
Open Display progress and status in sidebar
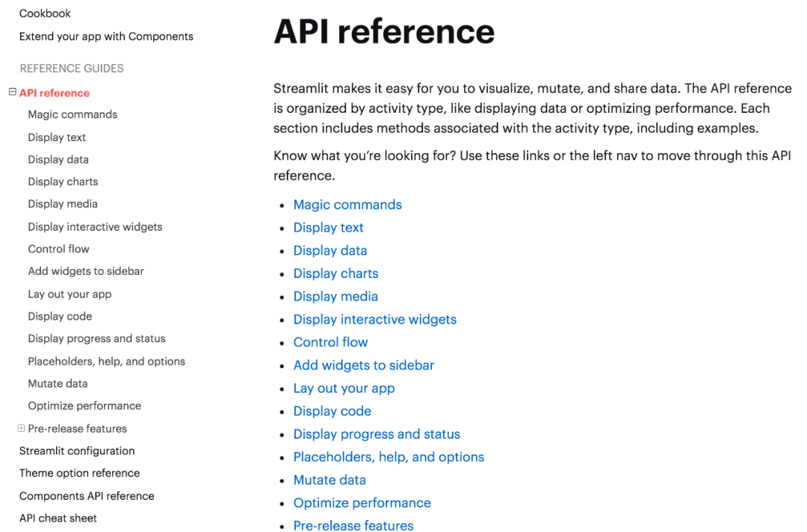[96, 338]
